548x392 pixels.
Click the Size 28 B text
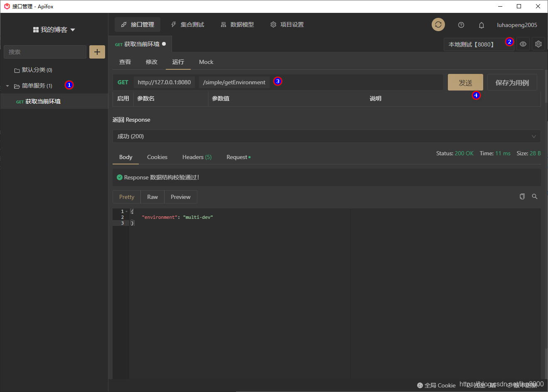(x=528, y=153)
